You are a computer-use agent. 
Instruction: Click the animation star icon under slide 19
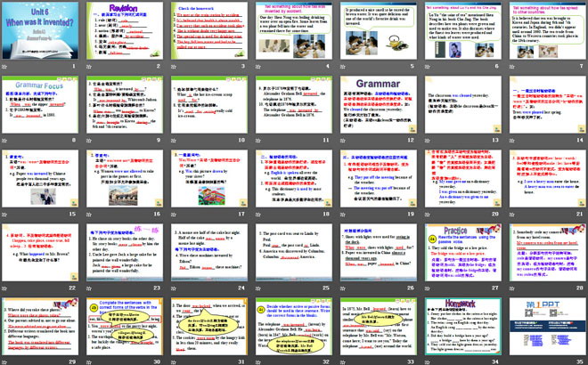343,215
